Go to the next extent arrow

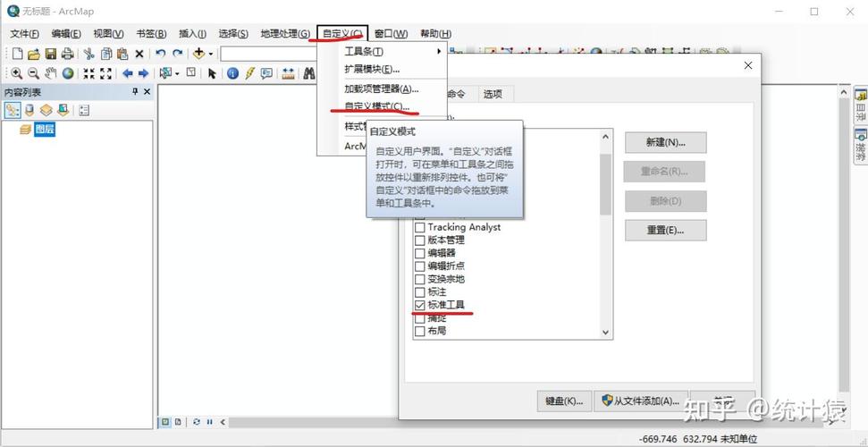click(x=143, y=73)
